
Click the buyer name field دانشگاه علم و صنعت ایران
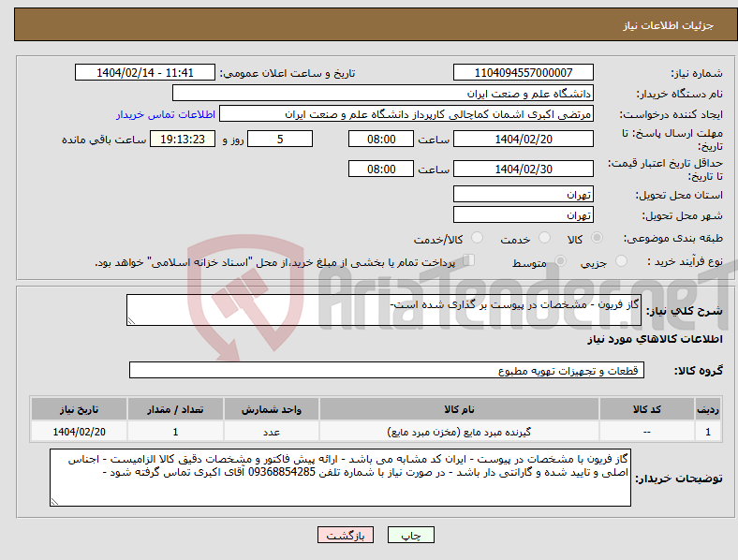(383, 93)
